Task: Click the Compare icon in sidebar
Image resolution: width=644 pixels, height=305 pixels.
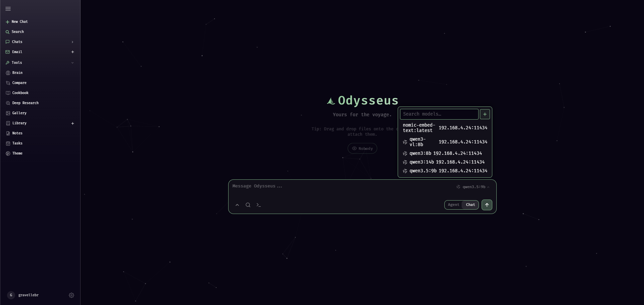Action: 8,83
